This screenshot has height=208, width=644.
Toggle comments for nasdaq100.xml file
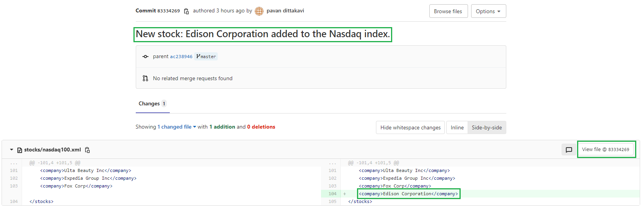[x=569, y=150]
